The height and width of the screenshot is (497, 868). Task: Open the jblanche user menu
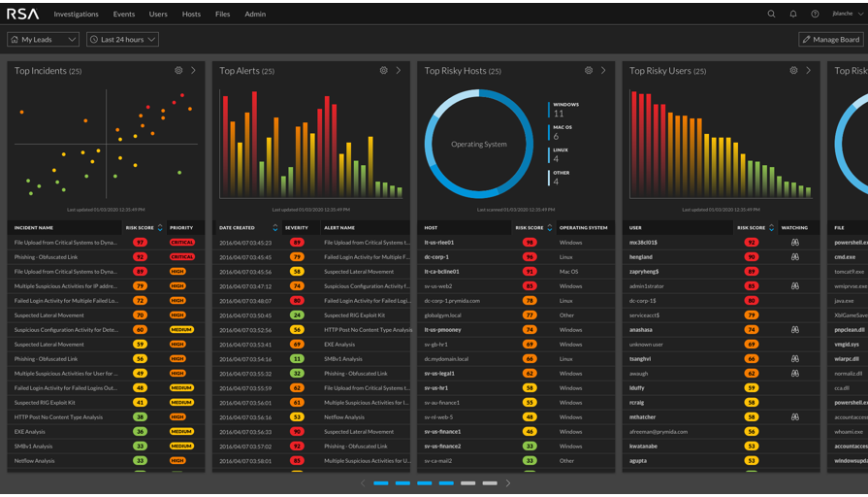tap(847, 14)
